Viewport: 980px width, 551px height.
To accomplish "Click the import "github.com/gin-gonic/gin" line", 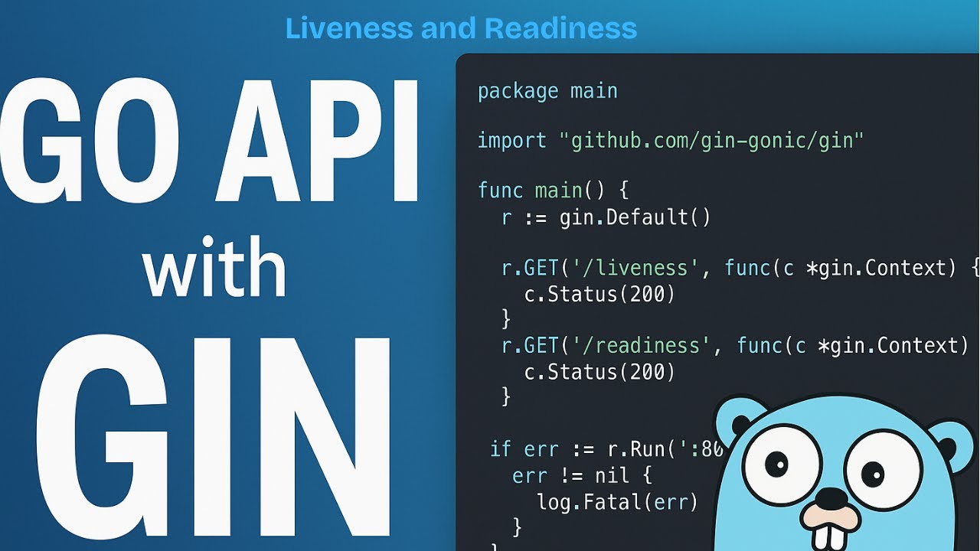I will tap(671, 141).
